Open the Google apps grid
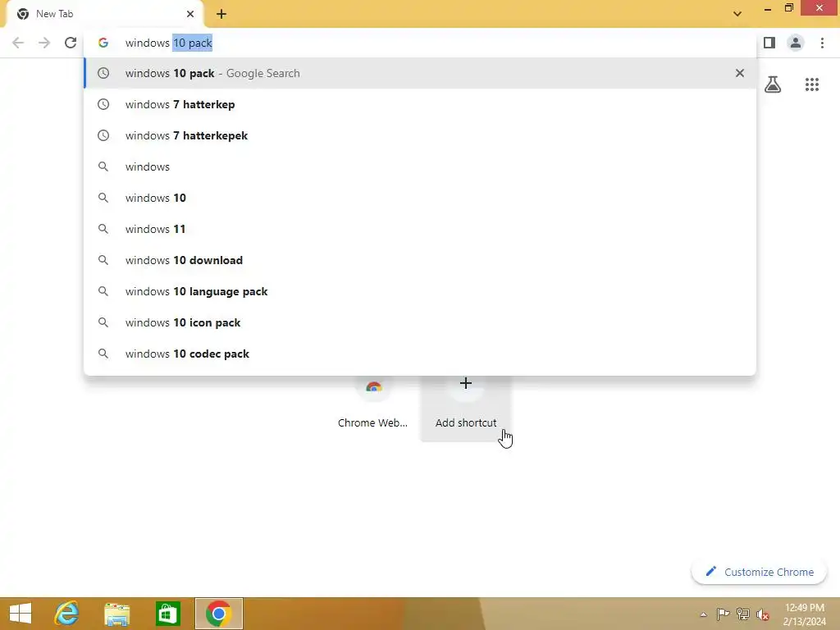Viewport: 840px width, 630px height. (812, 84)
